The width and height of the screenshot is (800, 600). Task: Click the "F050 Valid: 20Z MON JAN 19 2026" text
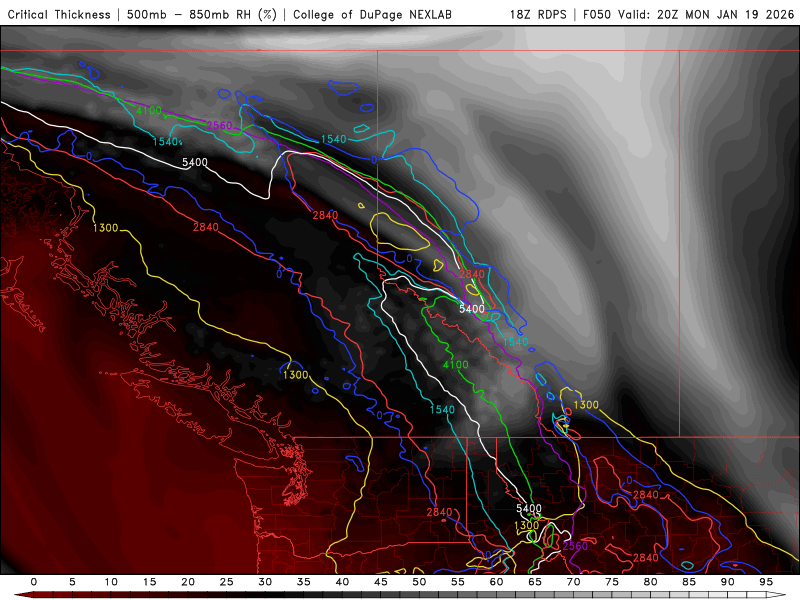(x=688, y=15)
